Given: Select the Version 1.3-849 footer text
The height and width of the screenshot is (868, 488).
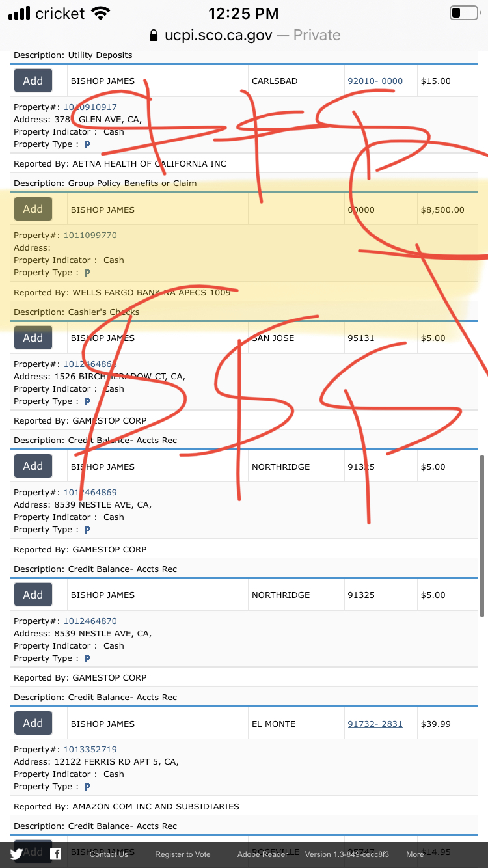Looking at the screenshot, I should 347,854.
